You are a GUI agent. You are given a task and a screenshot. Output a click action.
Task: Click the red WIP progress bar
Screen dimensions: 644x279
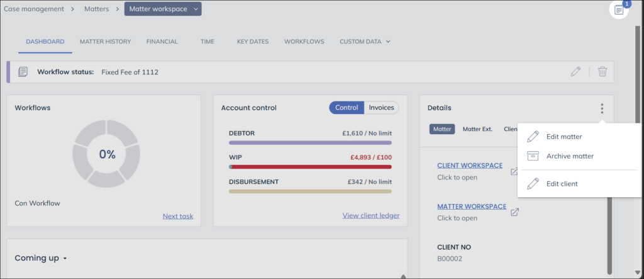(x=310, y=167)
